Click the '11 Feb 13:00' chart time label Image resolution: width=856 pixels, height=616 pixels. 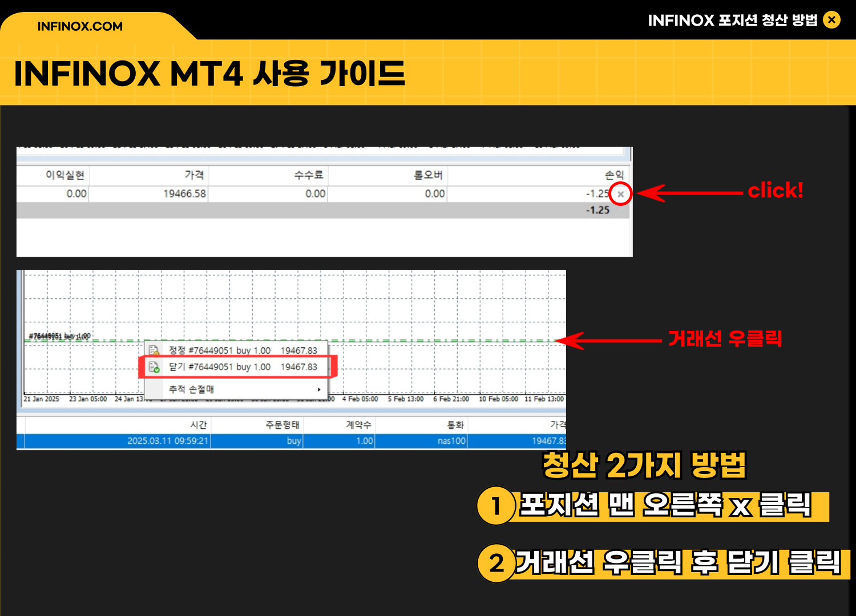(x=544, y=399)
